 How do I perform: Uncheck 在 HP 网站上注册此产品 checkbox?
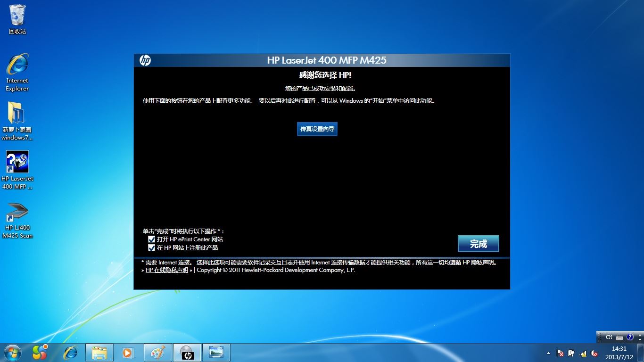tap(152, 247)
